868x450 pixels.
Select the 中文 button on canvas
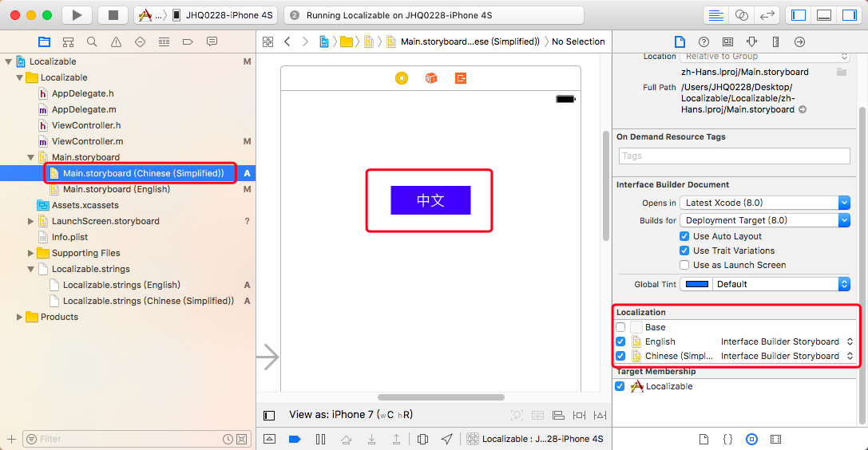pyautogui.click(x=430, y=200)
